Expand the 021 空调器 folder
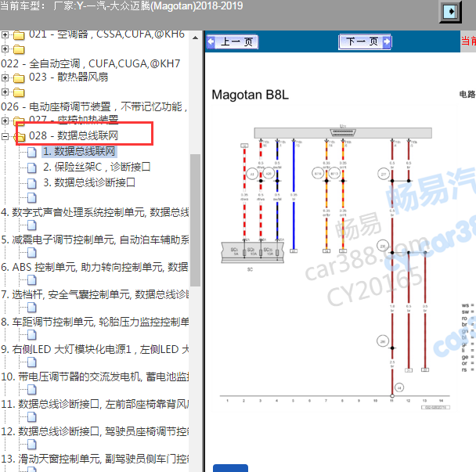476x472 pixels. pos(5,35)
